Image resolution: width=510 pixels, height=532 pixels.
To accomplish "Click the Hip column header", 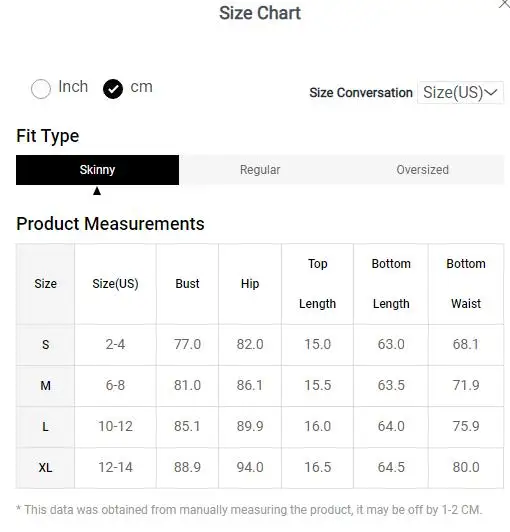I will [250, 284].
